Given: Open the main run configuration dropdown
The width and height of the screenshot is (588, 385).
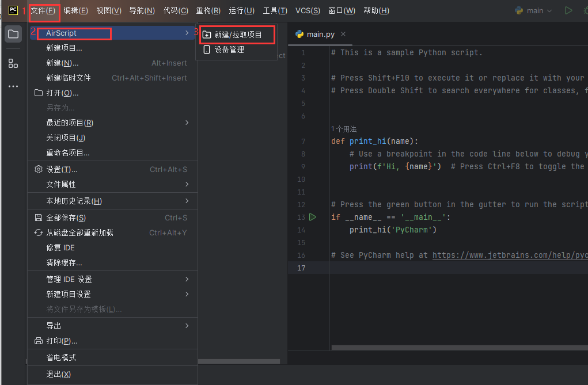Looking at the screenshot, I should pyautogui.click(x=534, y=10).
